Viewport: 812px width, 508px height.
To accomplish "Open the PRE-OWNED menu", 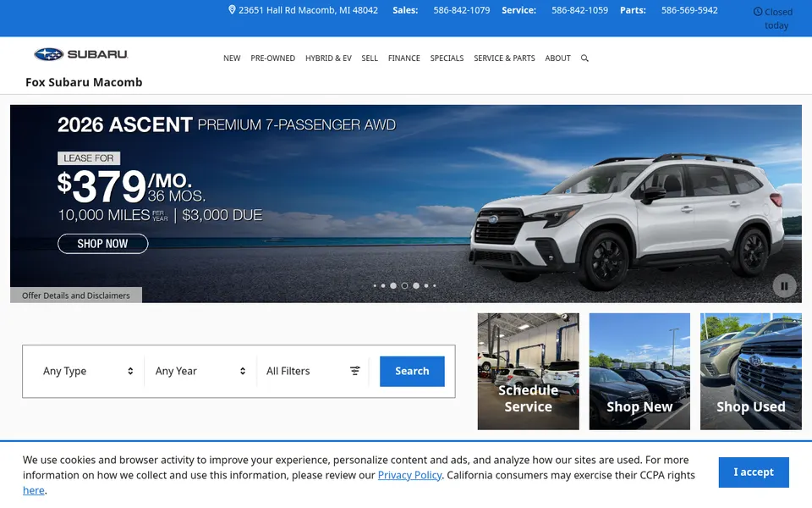I will click(273, 58).
